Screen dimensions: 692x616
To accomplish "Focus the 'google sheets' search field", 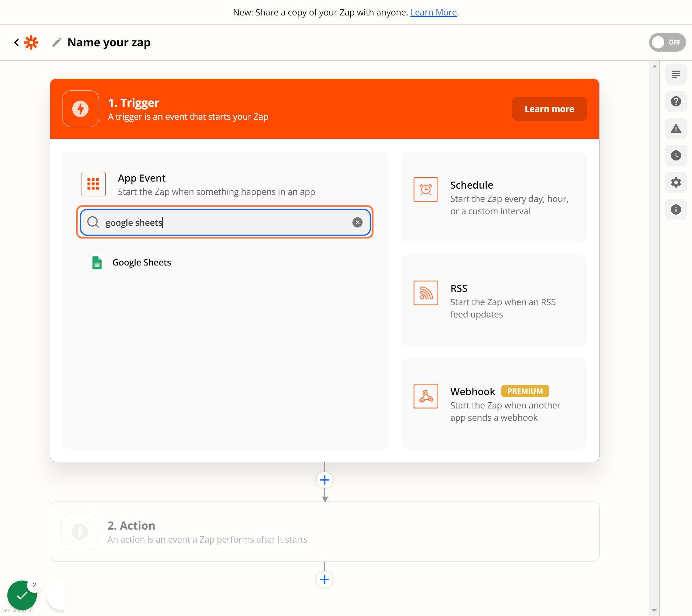I will click(x=225, y=222).
